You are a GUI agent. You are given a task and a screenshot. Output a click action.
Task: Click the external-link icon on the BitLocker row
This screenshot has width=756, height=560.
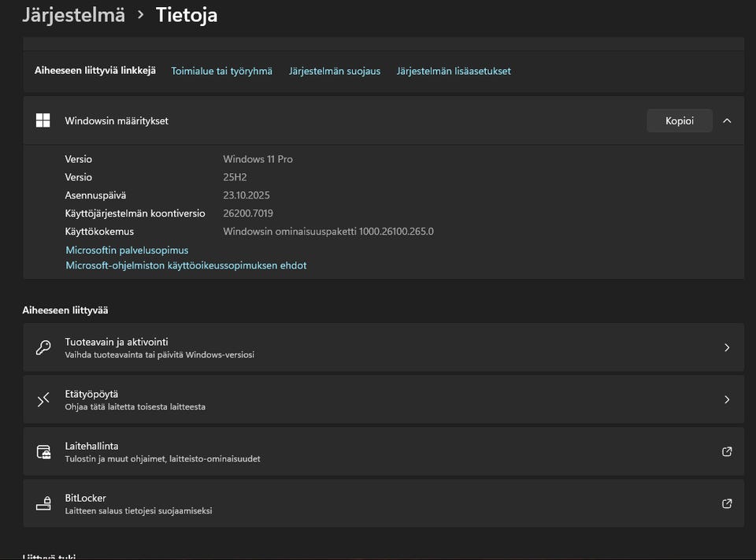coord(727,503)
